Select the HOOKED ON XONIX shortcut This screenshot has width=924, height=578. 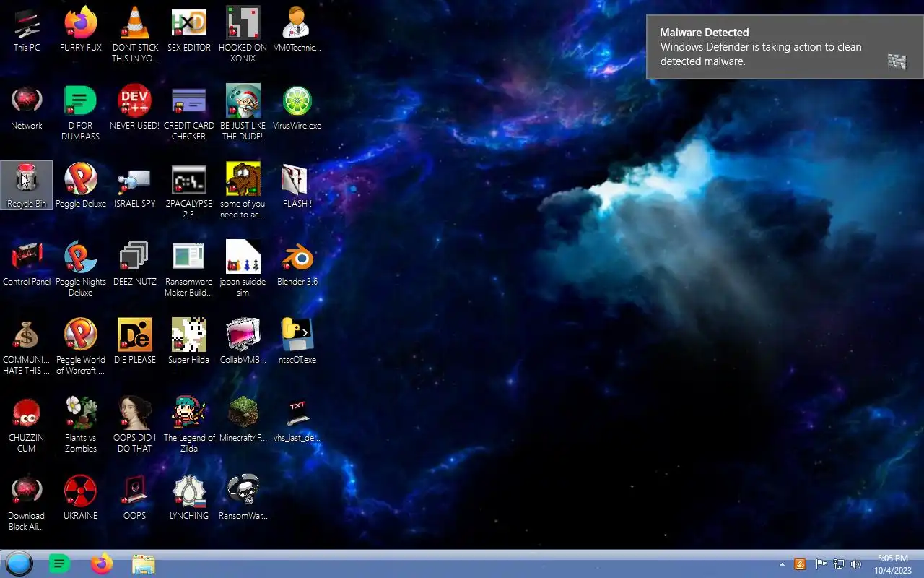pos(243,35)
